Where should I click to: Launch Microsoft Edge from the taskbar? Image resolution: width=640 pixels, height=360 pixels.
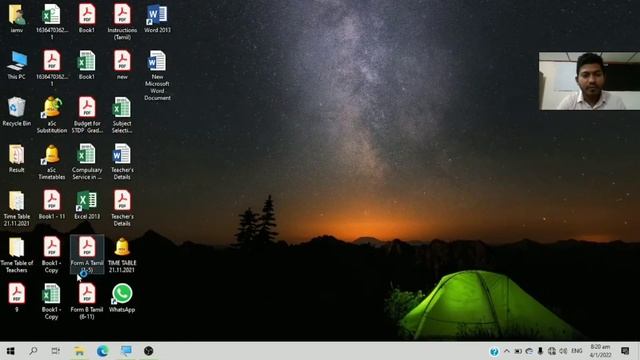[x=102, y=351]
